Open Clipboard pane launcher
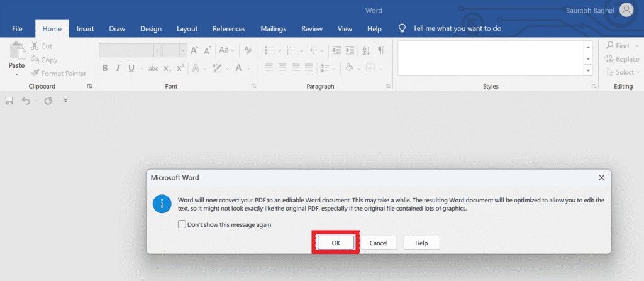The height and width of the screenshot is (281, 644). pyautogui.click(x=89, y=86)
